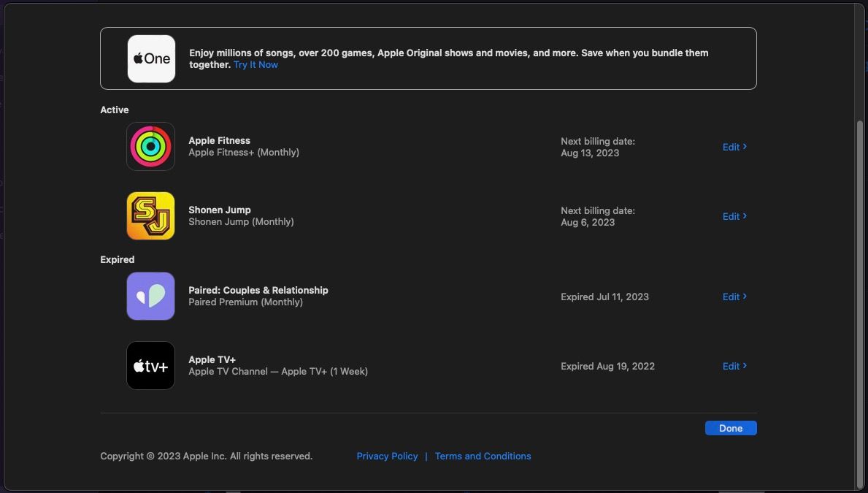Open Try It Now for Apple One

coord(255,64)
